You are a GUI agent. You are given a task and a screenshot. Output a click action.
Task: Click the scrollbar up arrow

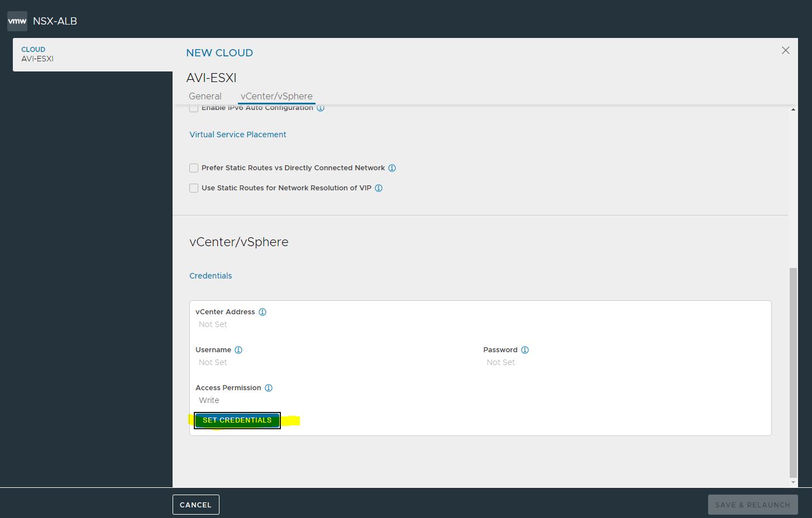point(793,110)
